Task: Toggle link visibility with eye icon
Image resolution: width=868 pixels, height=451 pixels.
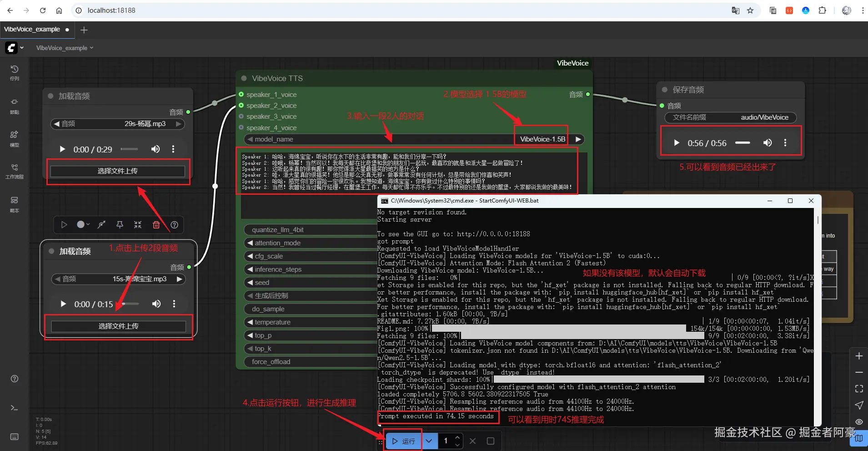Action: click(859, 422)
